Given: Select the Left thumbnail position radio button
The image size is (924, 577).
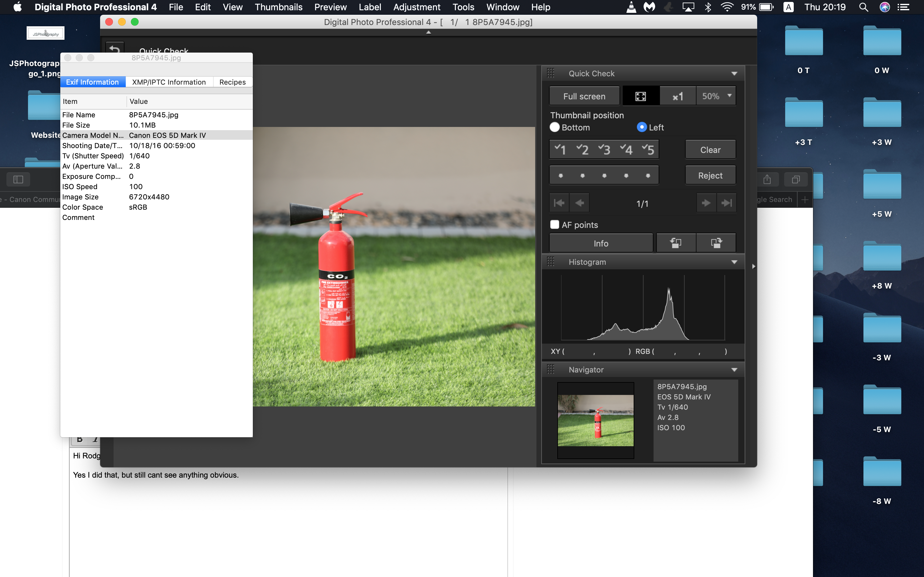Looking at the screenshot, I should (641, 127).
